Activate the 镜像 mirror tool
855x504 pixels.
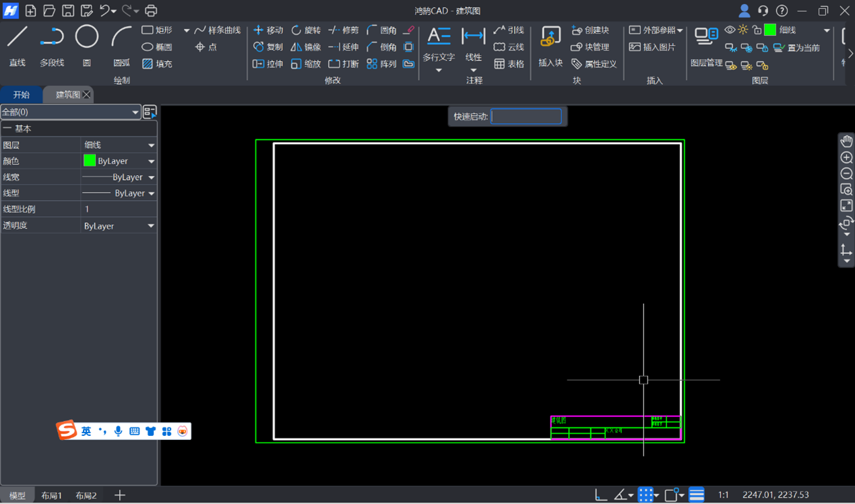click(x=305, y=47)
